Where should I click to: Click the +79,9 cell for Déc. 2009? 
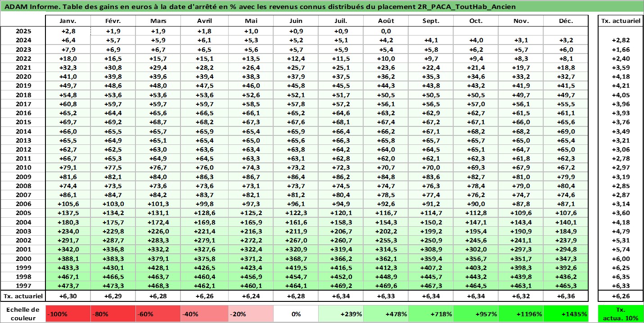[566, 177]
